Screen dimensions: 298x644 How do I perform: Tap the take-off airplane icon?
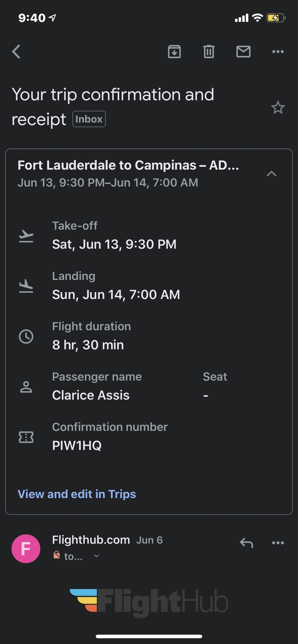click(x=26, y=236)
